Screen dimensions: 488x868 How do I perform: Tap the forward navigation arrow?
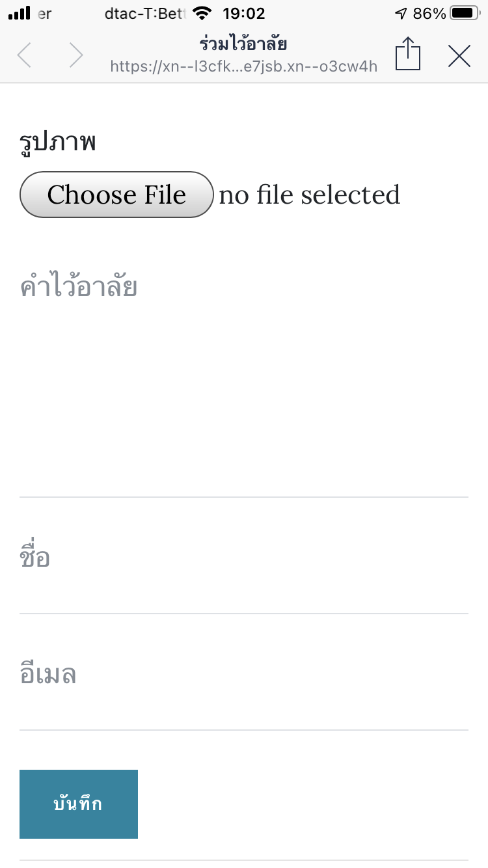[x=76, y=55]
